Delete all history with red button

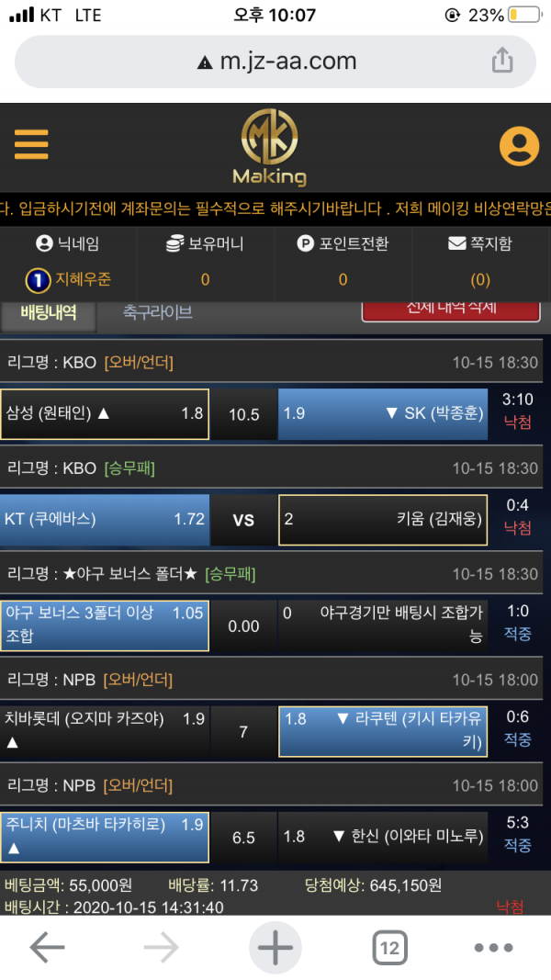pos(451,310)
